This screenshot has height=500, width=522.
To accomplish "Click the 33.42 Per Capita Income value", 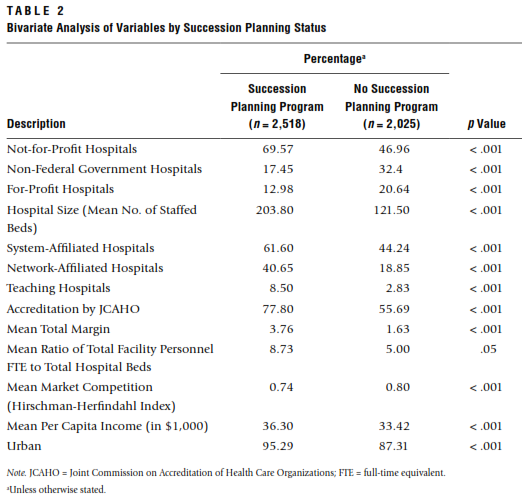I will [x=394, y=426].
